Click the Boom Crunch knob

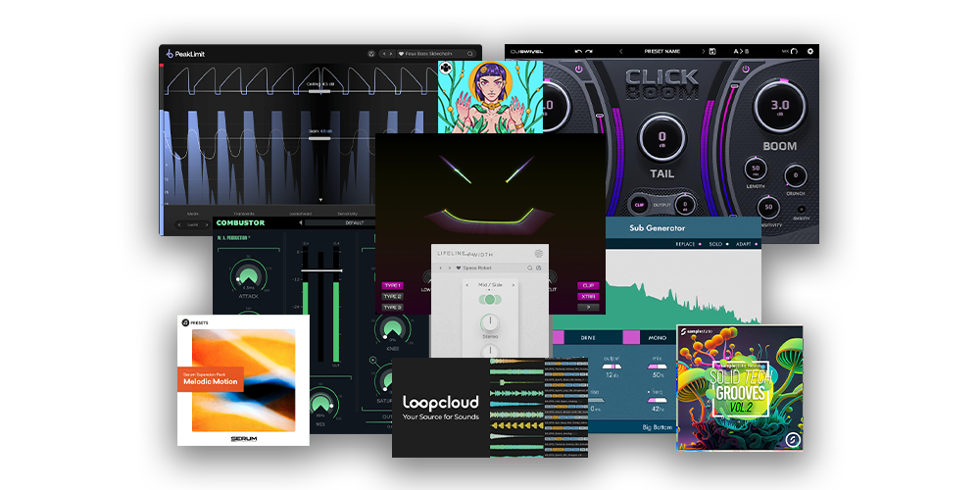(796, 175)
